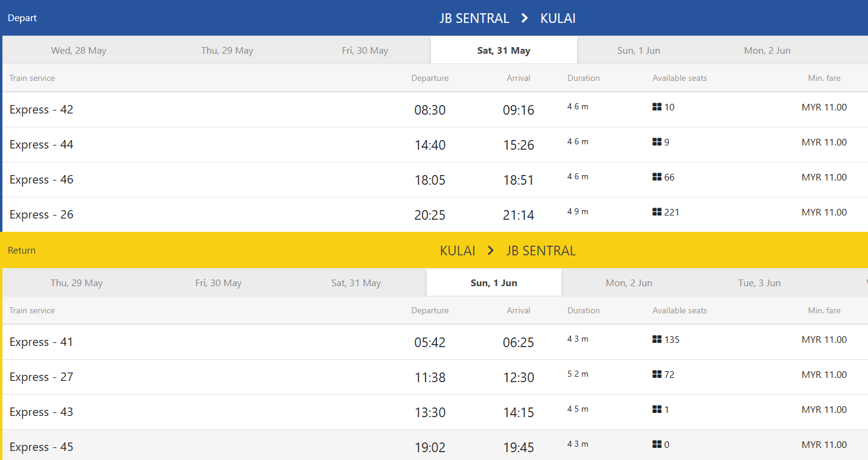Click seat icon for Express - 26
The height and width of the screenshot is (460, 868).
click(x=657, y=212)
